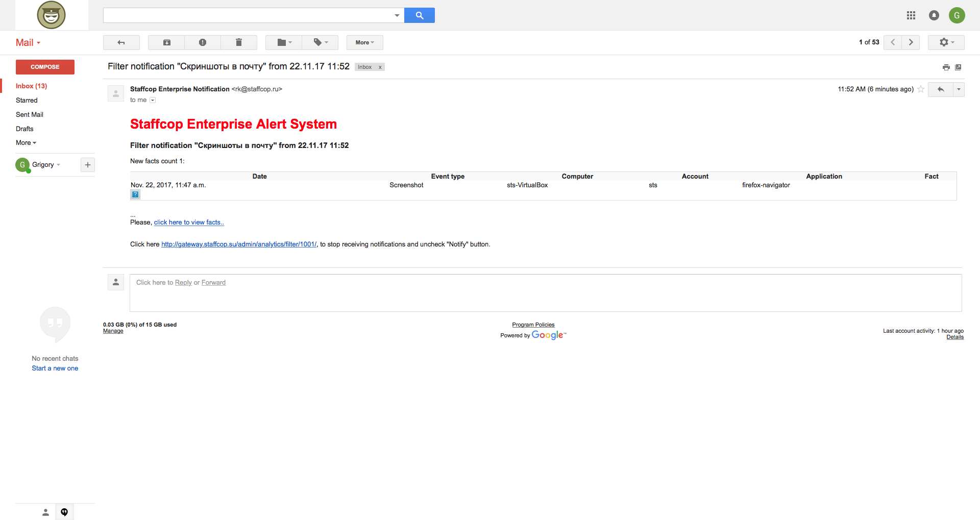The image size is (980, 520).
Task: Click the Reply link in reply box
Action: [183, 283]
